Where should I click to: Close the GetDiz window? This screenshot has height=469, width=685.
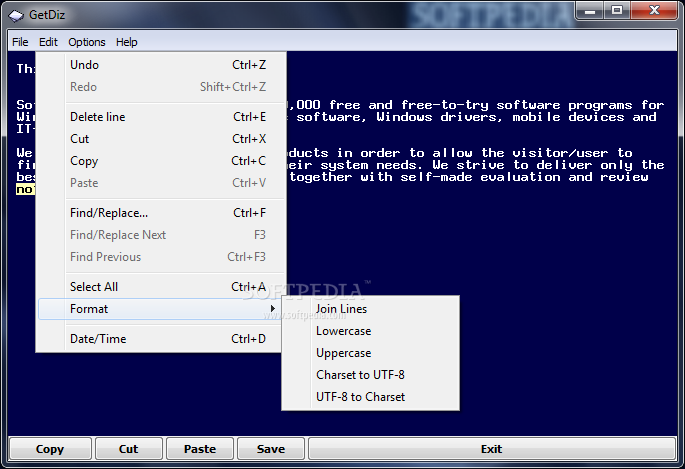654,10
